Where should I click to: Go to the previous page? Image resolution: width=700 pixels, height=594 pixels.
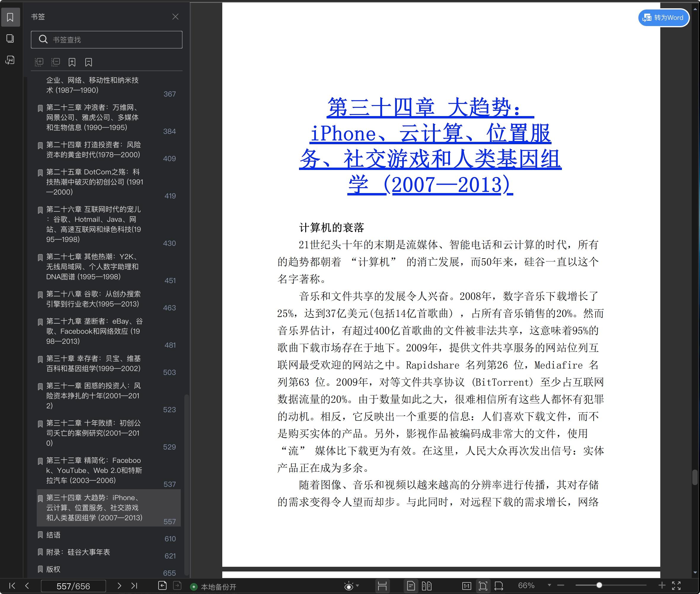[x=27, y=586]
